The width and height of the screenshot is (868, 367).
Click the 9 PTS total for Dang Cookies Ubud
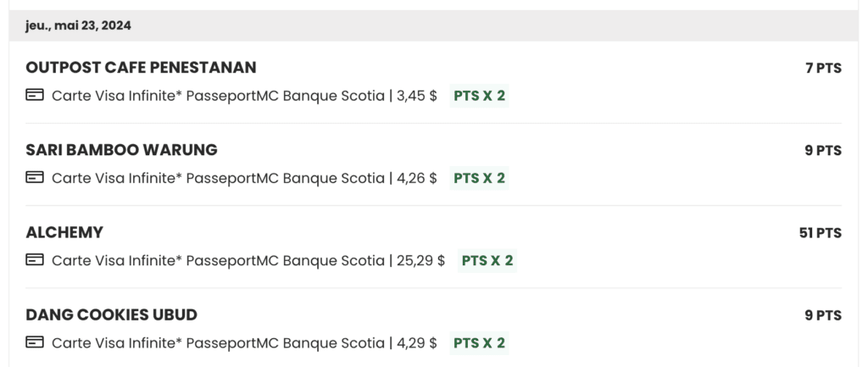823,315
